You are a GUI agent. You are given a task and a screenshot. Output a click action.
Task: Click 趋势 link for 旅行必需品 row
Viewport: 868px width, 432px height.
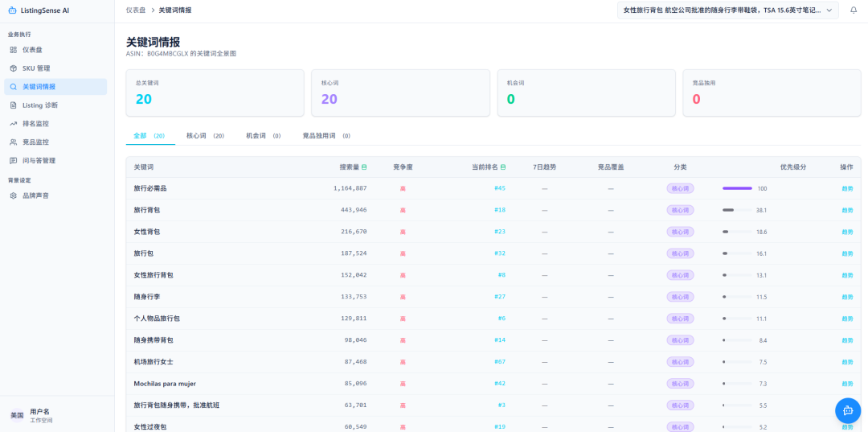[x=847, y=188]
